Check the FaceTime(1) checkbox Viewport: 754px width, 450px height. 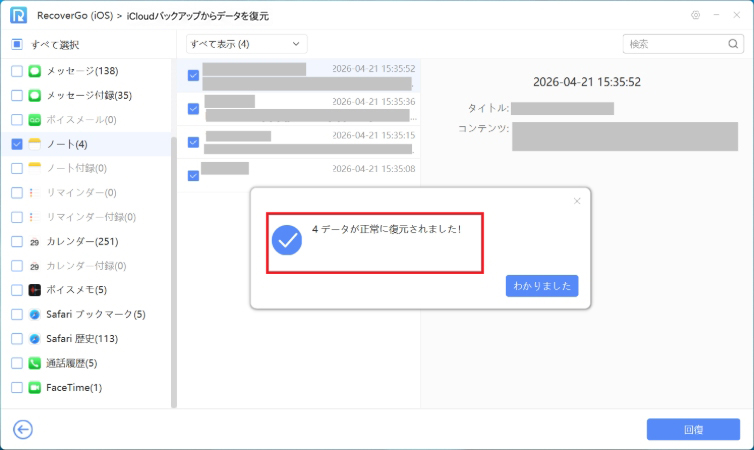pyautogui.click(x=17, y=388)
